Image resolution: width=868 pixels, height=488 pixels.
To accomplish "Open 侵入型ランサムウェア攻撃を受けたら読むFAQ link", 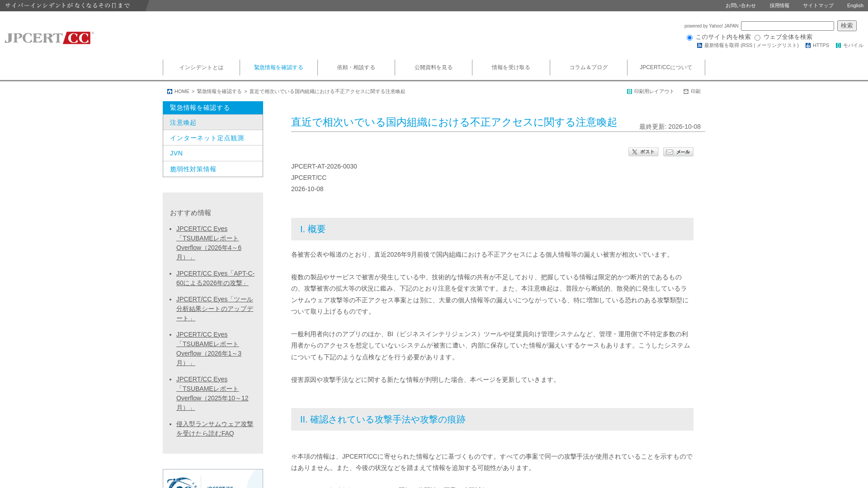I will (215, 429).
